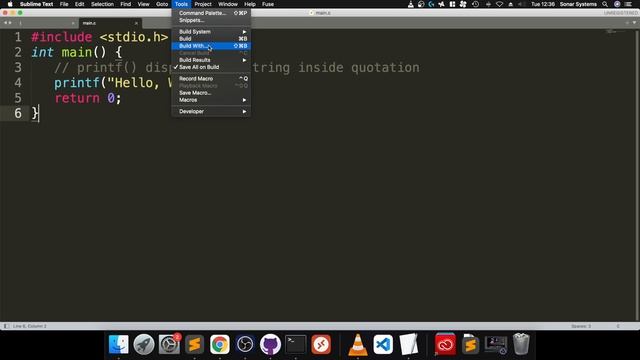The image size is (640, 360).
Task: Open the Sublime Text application menu
Action: click(36, 4)
